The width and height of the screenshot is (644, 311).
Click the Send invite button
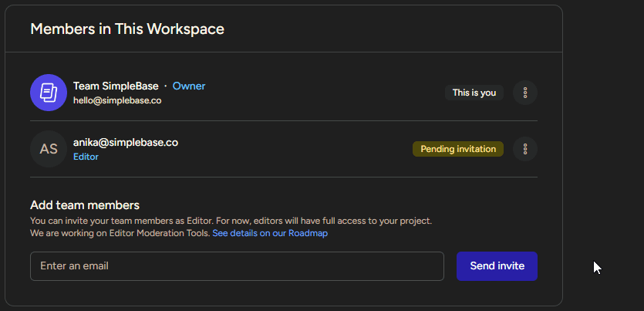pyautogui.click(x=497, y=266)
